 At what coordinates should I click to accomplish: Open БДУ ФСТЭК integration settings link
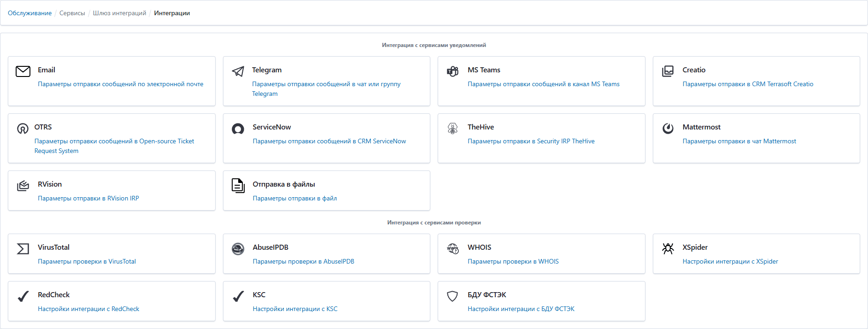[521, 309]
